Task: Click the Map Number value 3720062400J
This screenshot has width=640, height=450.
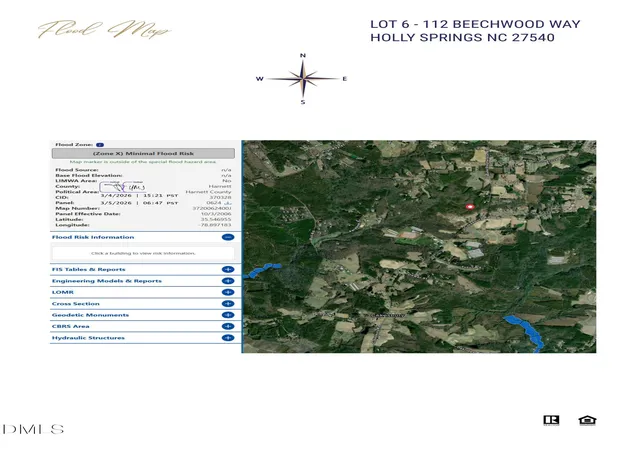Action: tap(211, 208)
